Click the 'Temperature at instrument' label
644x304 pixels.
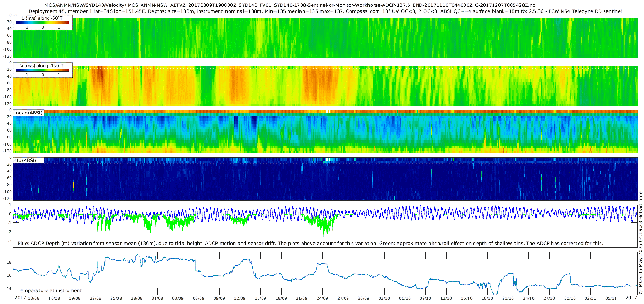click(x=50, y=291)
